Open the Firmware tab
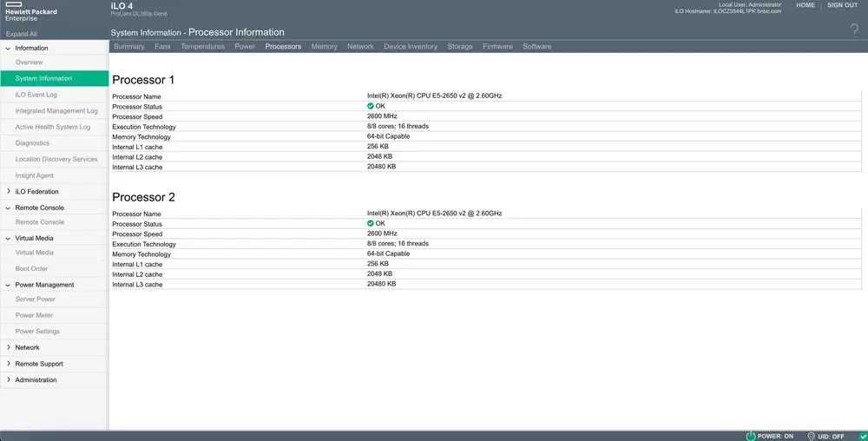The width and height of the screenshot is (868, 441). pos(497,47)
